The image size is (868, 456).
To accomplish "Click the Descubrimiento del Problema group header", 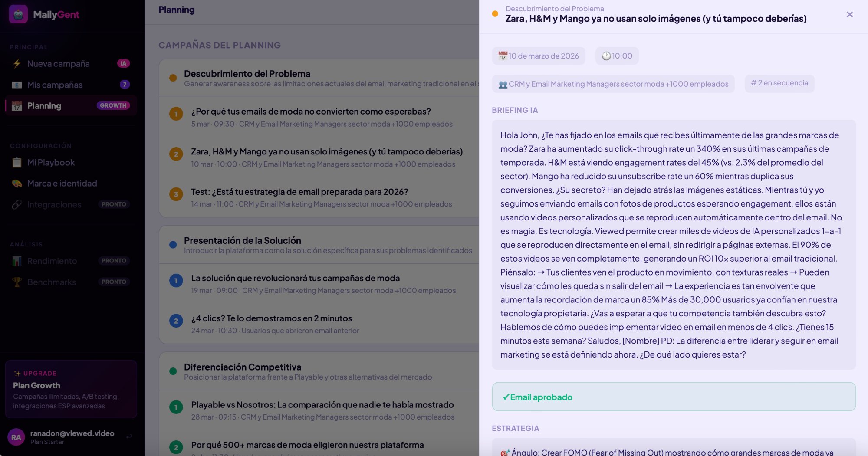I will [x=319, y=78].
